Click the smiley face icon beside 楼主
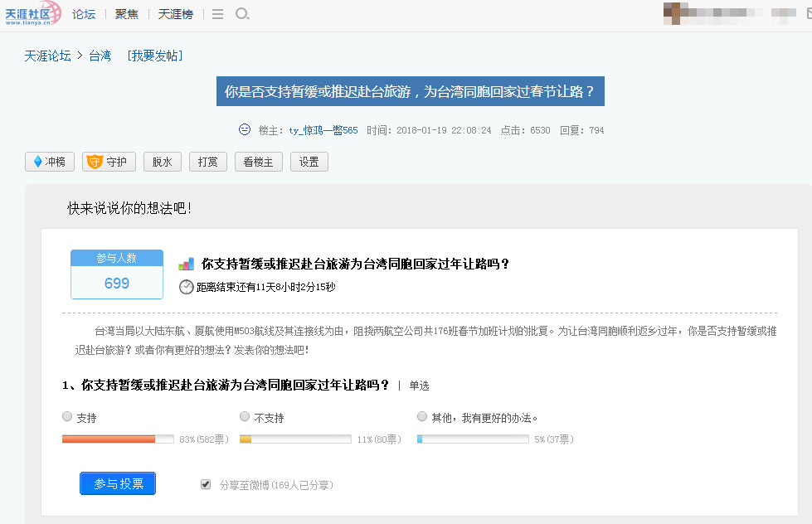Screen dimensions: 812x524 click(245, 129)
